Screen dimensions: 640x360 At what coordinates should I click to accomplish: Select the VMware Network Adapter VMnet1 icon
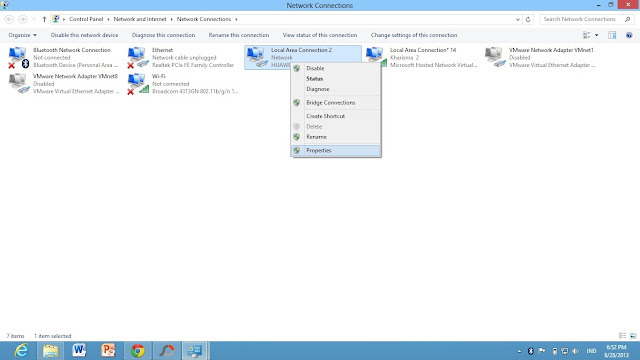(495, 57)
